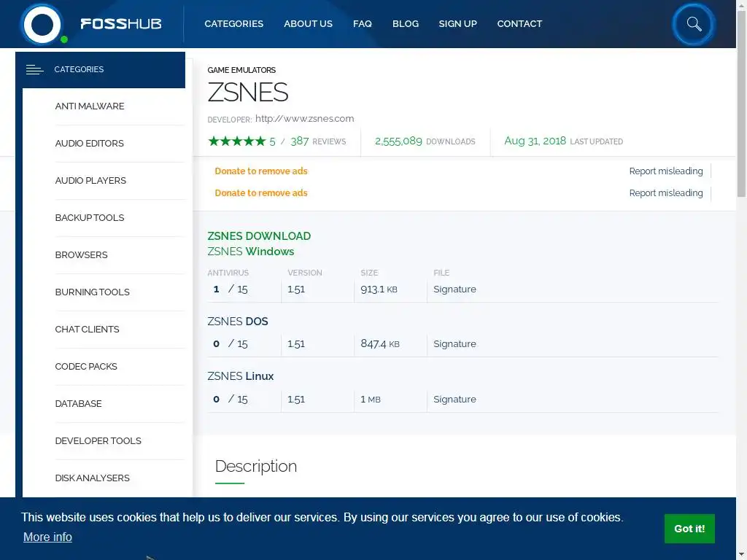Open the search magnifier icon
This screenshot has height=560, width=747.
click(x=694, y=24)
